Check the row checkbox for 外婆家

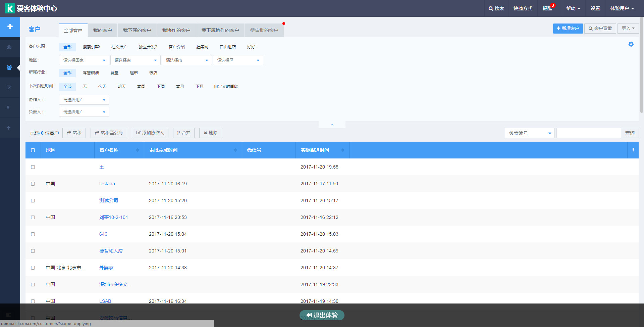click(33, 268)
